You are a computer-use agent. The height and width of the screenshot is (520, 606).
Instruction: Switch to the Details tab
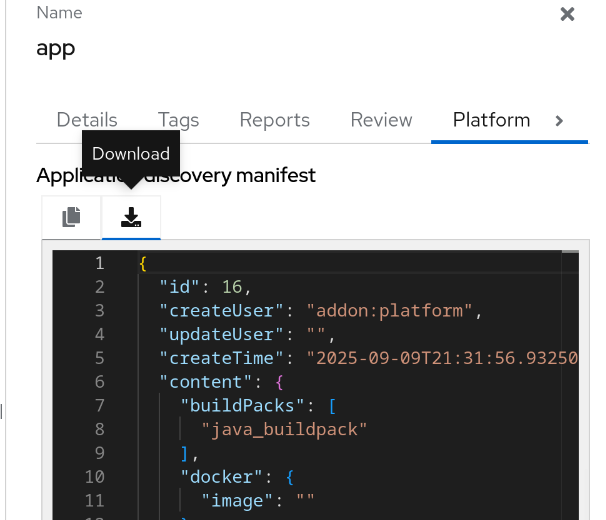click(x=87, y=120)
